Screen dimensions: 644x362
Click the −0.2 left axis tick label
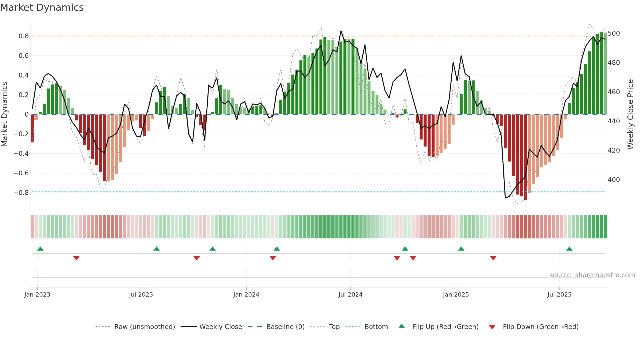point(21,134)
